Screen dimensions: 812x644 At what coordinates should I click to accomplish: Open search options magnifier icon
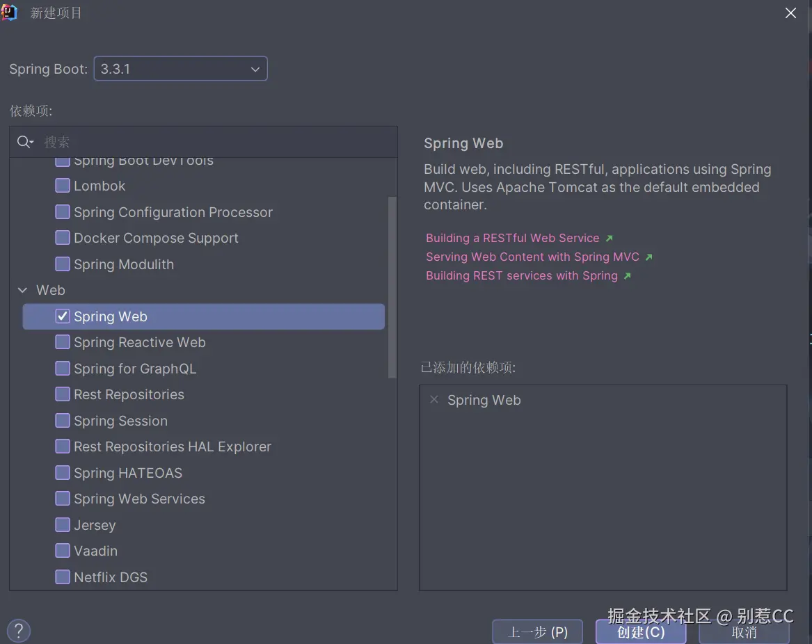[25, 142]
